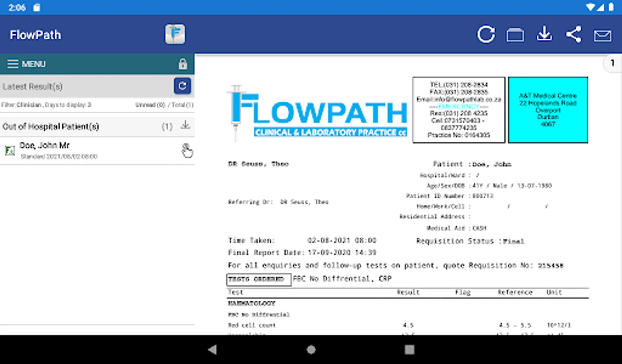Tap the Android home navigation button
622x364 pixels.
pyautogui.click(x=311, y=349)
